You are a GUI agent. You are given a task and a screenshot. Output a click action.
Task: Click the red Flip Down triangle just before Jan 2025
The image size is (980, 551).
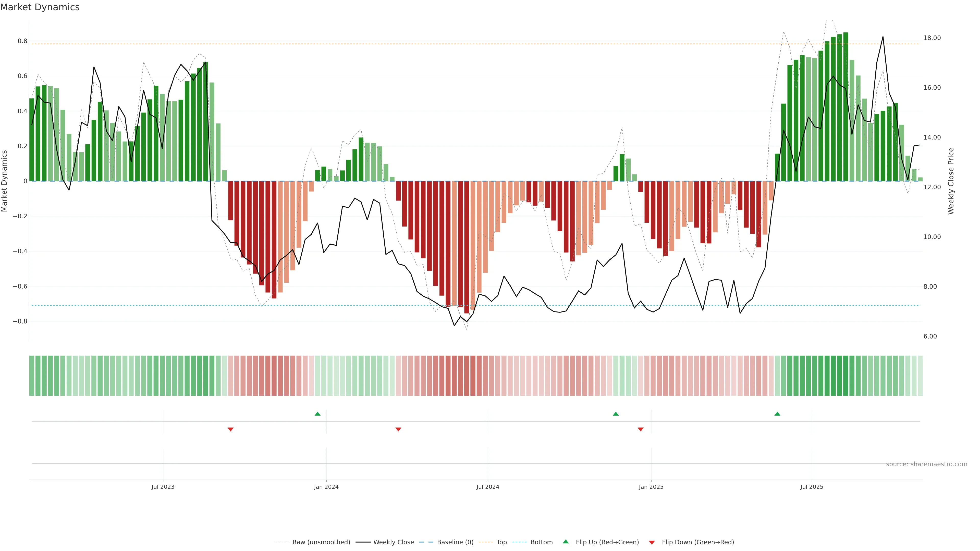(641, 429)
